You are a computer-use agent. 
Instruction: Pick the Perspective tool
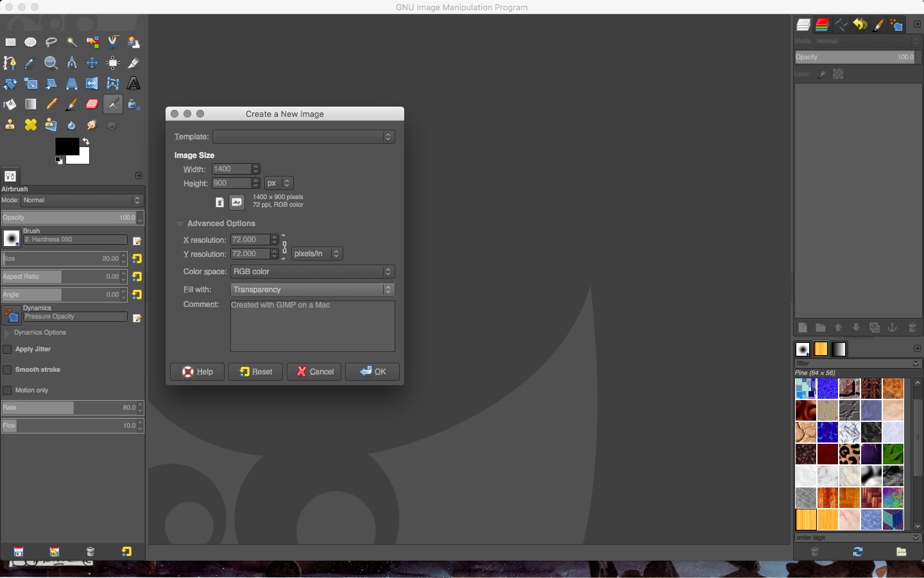[72, 83]
